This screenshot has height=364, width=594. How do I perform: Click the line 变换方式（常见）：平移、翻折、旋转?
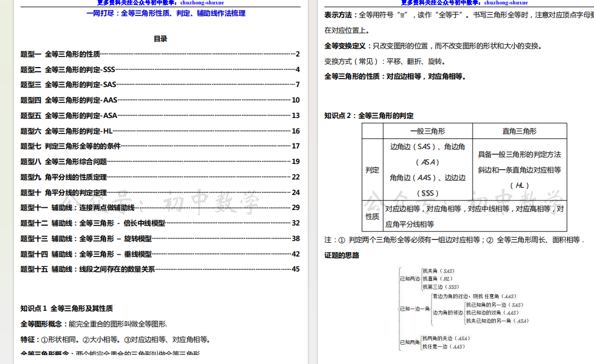[x=385, y=61]
